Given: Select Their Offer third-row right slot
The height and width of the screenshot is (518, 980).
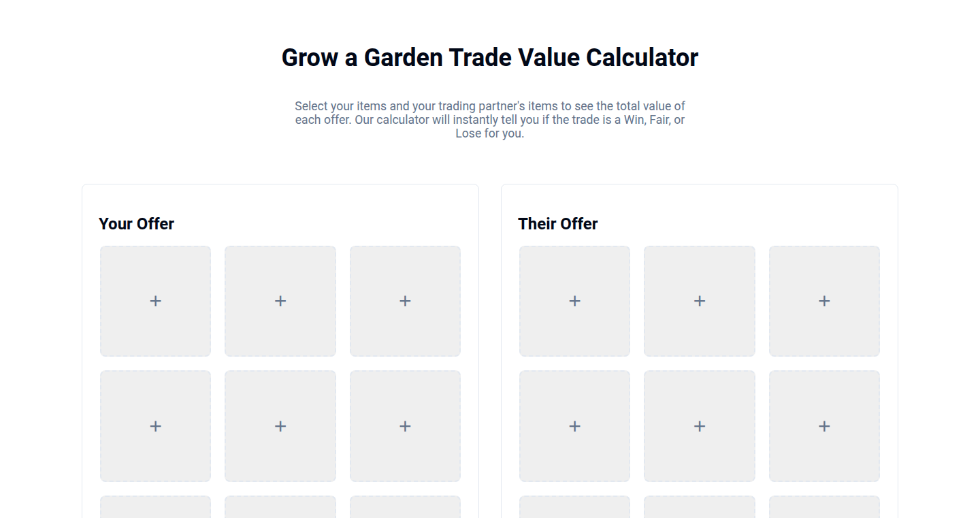Looking at the screenshot, I should click(824, 507).
